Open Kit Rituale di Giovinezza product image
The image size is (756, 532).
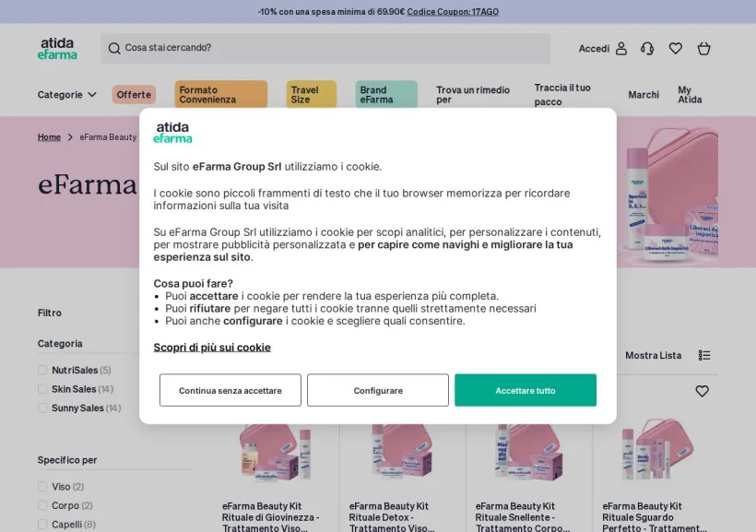(276, 453)
